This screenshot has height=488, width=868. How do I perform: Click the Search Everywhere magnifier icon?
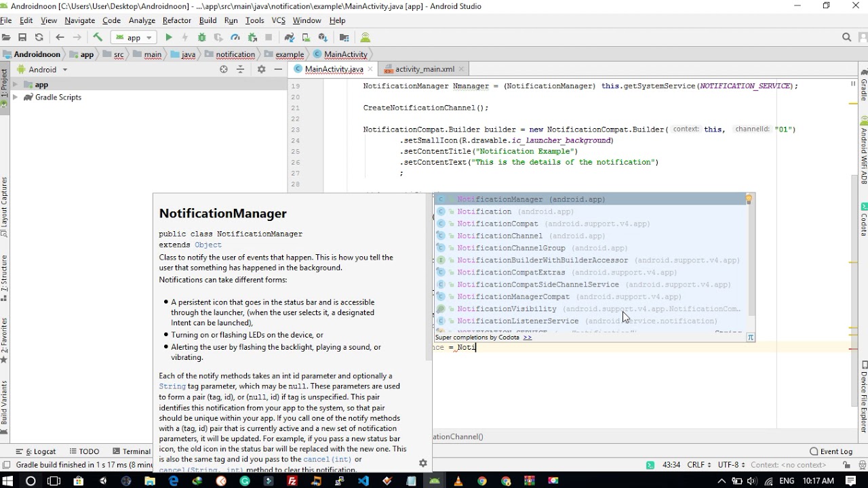pos(846,38)
